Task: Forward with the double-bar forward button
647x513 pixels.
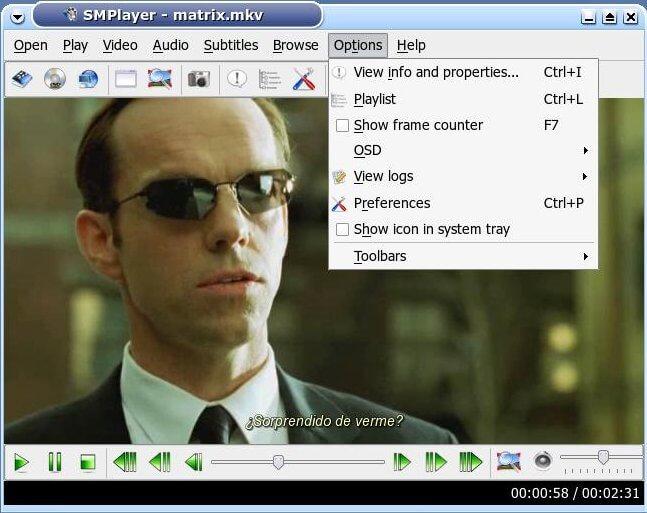Action: pos(436,461)
